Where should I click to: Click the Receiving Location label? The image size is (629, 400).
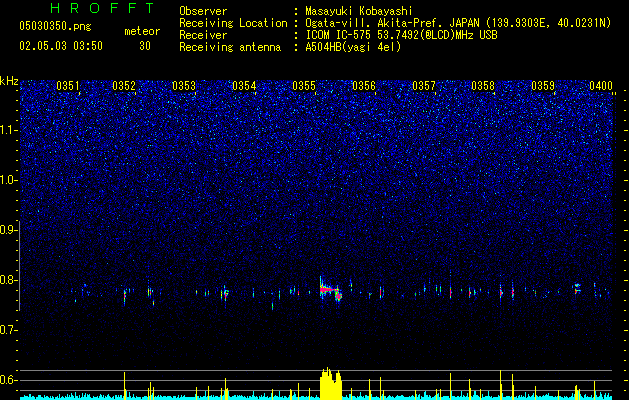click(233, 23)
